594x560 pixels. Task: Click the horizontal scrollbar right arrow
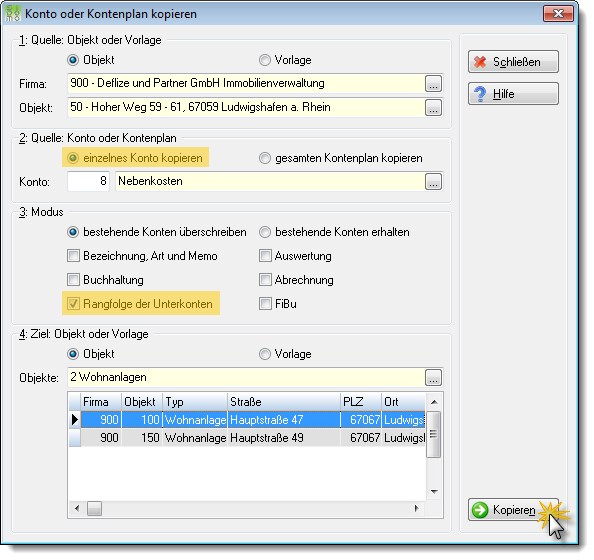[x=417, y=508]
